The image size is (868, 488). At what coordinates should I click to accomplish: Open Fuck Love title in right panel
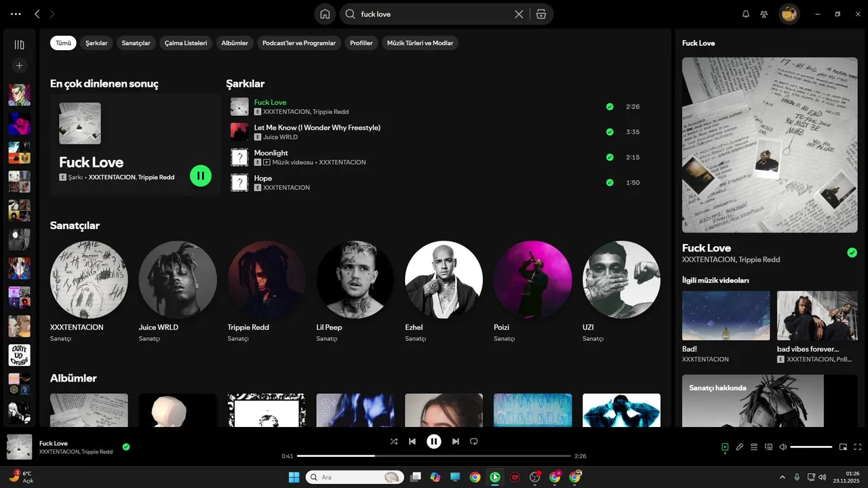click(707, 247)
